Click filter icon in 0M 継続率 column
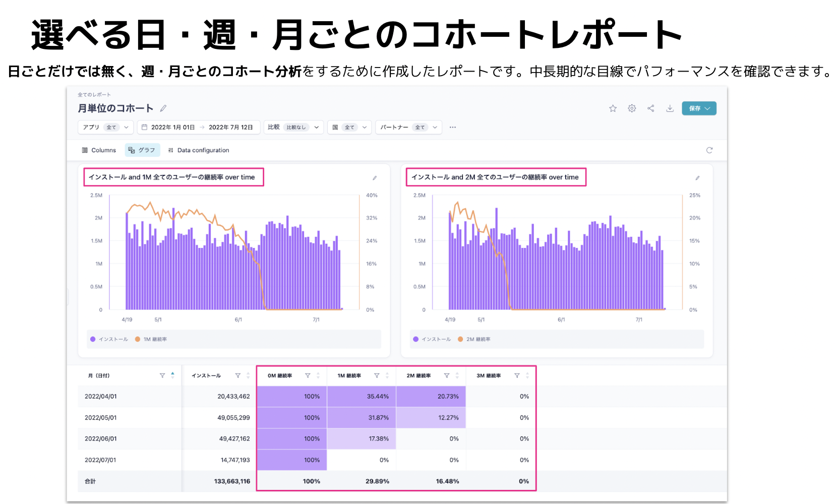 coord(308,375)
